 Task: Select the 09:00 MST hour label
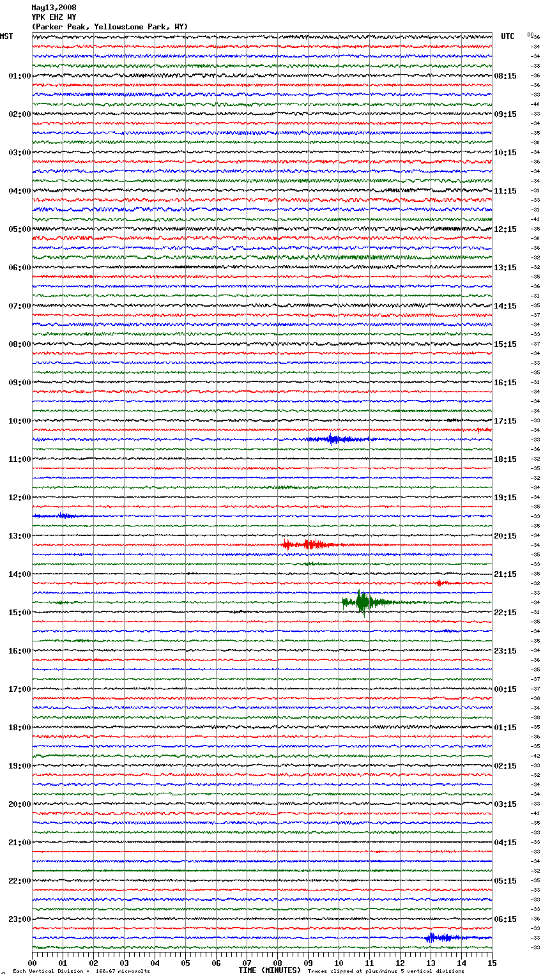pyautogui.click(x=20, y=383)
